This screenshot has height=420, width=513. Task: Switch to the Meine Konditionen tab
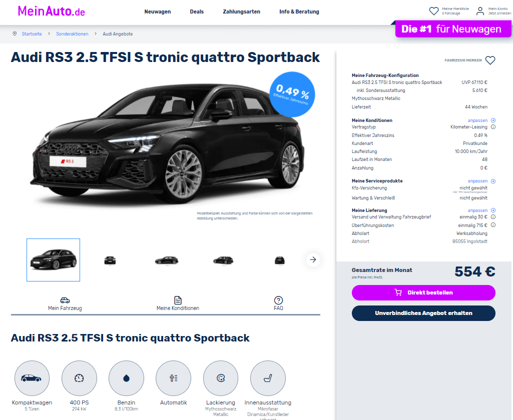coord(178,303)
